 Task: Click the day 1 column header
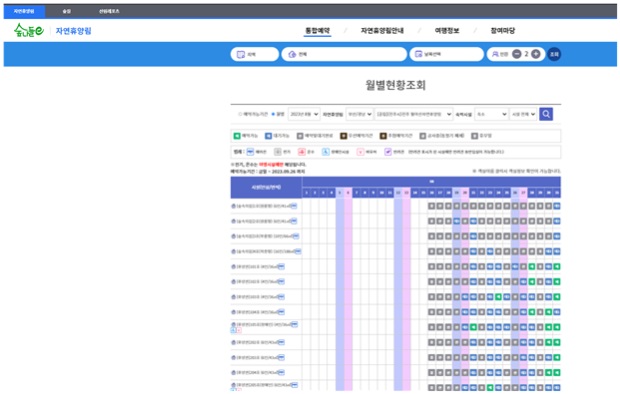click(307, 193)
